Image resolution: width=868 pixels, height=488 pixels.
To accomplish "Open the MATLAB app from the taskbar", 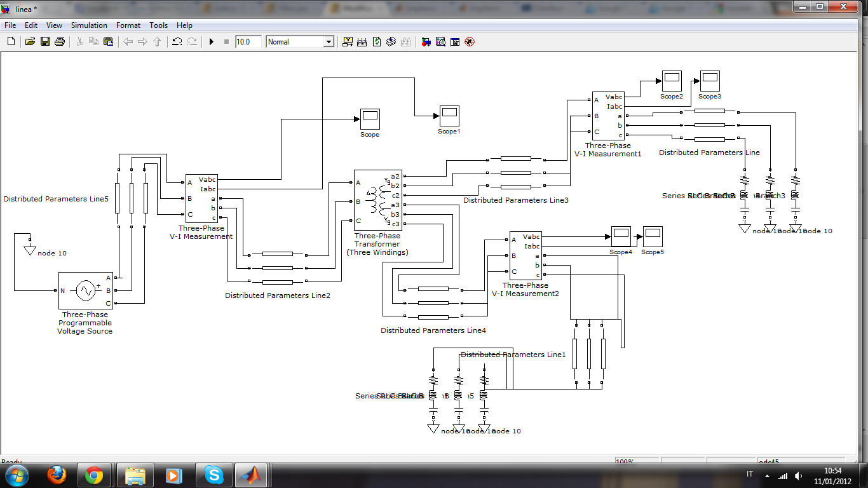I will coord(250,474).
